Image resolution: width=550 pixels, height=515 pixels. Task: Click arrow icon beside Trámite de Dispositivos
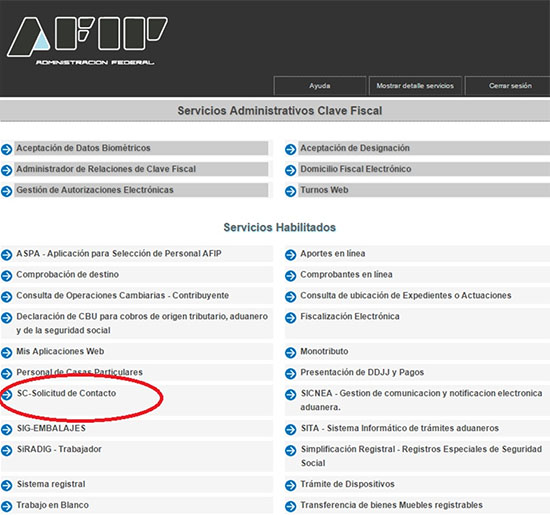[290, 486]
